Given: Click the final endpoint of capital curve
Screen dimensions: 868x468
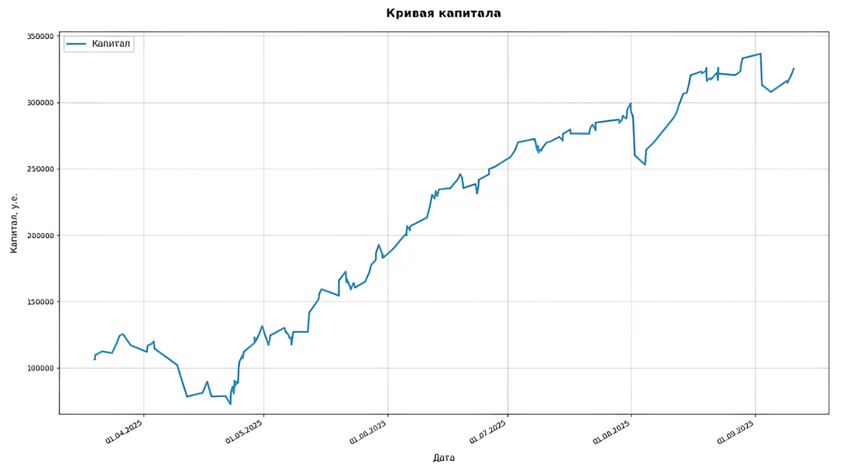Looking at the screenshot, I should 794,69.
